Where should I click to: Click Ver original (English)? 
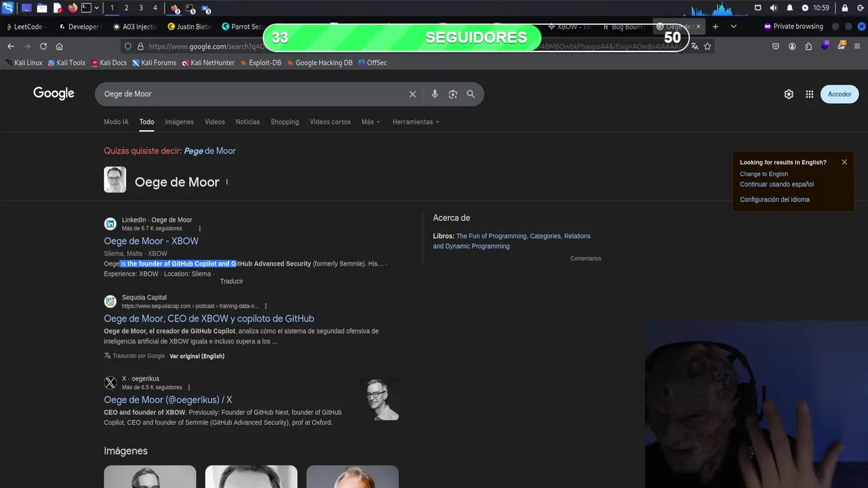197,356
